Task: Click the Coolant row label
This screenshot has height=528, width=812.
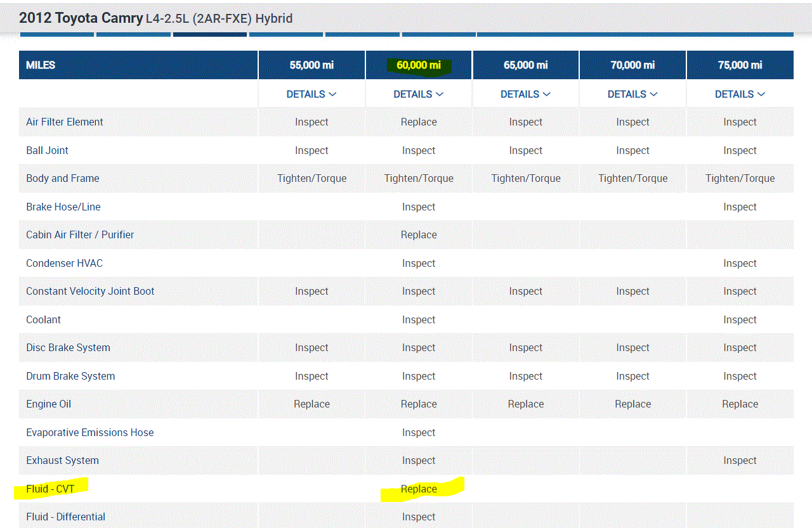Action: [x=44, y=319]
